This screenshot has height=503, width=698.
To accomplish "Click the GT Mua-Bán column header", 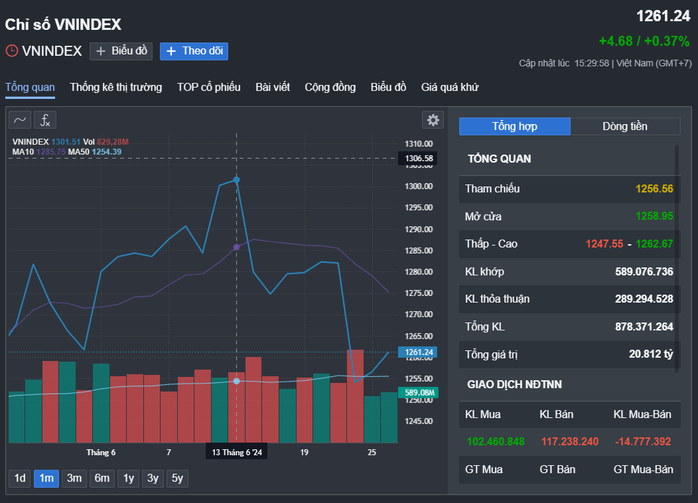I will [643, 470].
